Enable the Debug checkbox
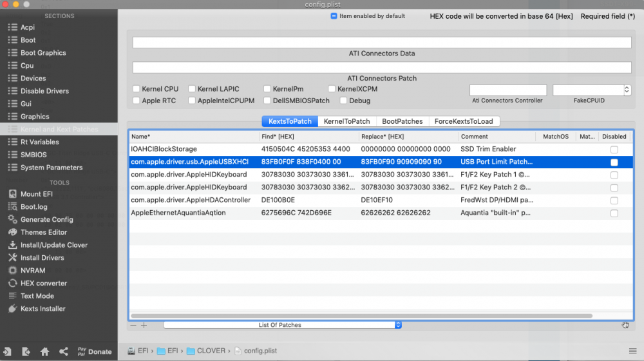This screenshot has width=644, height=361. [x=343, y=101]
